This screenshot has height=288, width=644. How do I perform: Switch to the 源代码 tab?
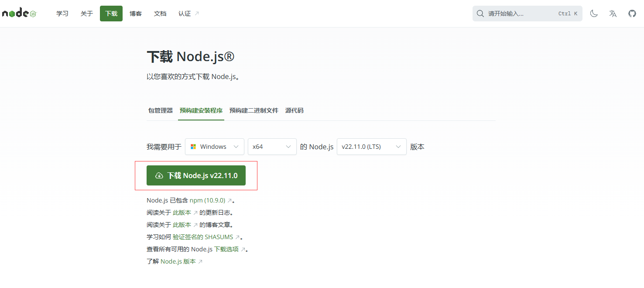(x=295, y=110)
